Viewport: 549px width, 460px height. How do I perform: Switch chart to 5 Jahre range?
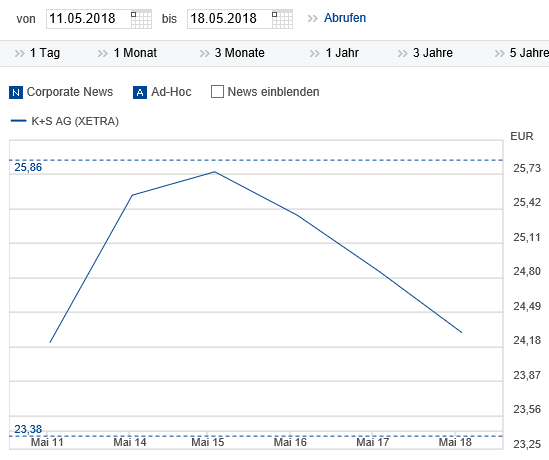click(529, 53)
